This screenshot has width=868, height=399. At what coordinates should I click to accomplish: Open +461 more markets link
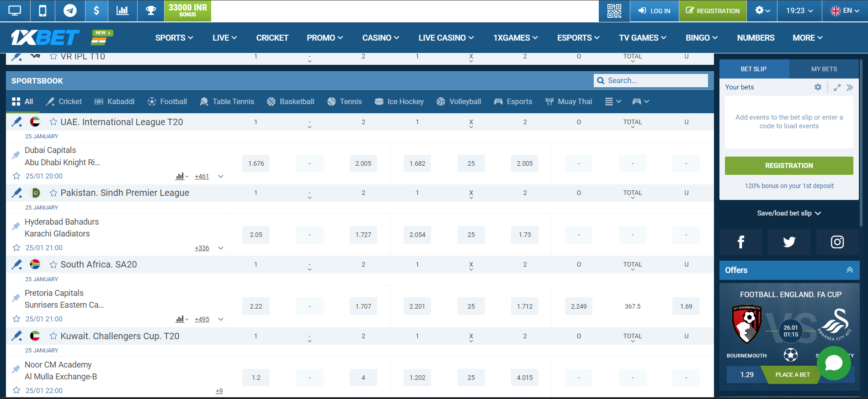(202, 176)
